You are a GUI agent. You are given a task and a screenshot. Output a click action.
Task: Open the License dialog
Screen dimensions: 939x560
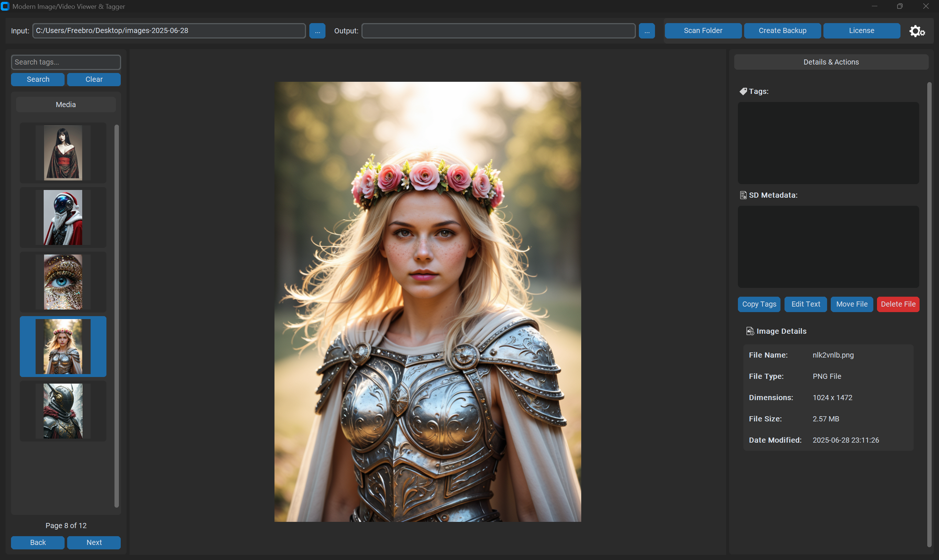click(x=861, y=31)
